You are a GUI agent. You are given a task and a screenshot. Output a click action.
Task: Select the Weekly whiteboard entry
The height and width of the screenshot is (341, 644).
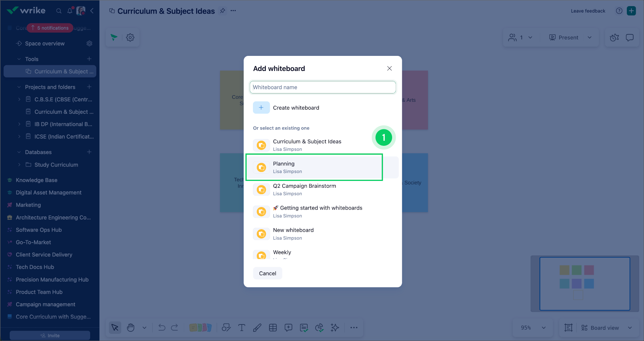click(x=323, y=253)
